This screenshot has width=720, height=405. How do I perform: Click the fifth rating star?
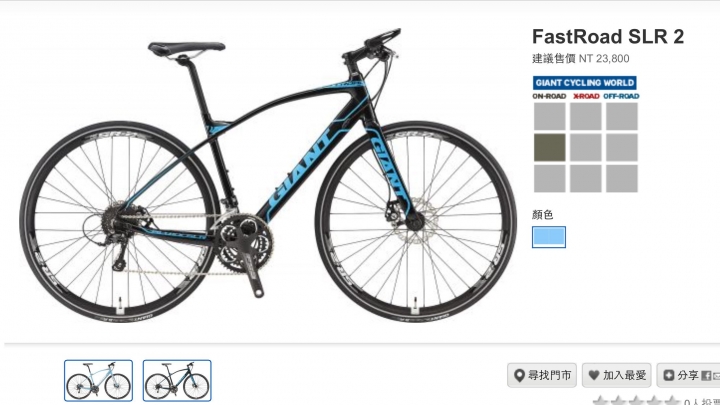tap(671, 401)
